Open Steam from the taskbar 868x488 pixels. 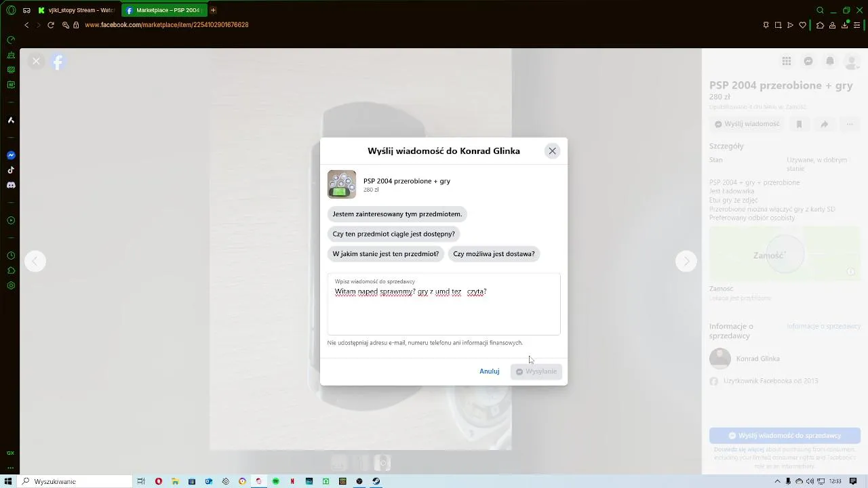pos(376,481)
